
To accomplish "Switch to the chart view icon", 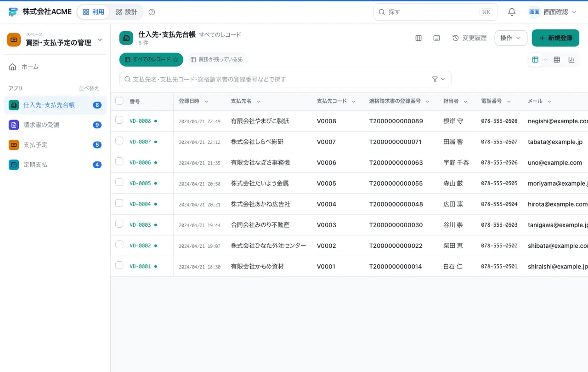I will tap(571, 60).
